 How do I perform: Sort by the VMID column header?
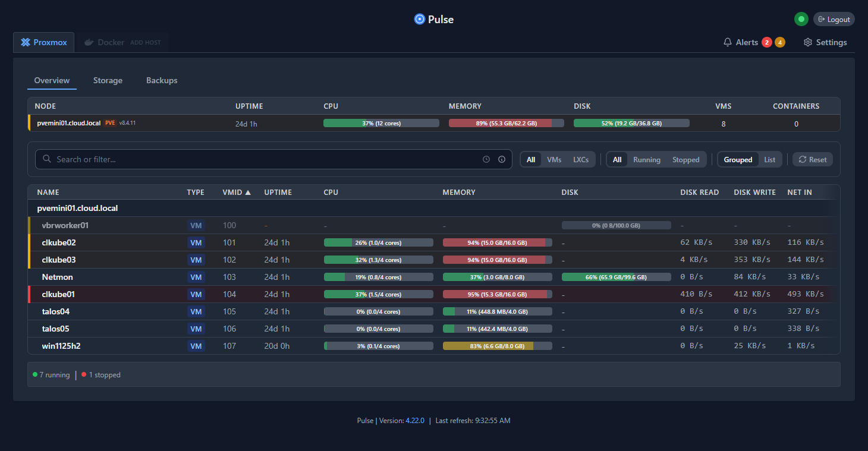tap(236, 192)
